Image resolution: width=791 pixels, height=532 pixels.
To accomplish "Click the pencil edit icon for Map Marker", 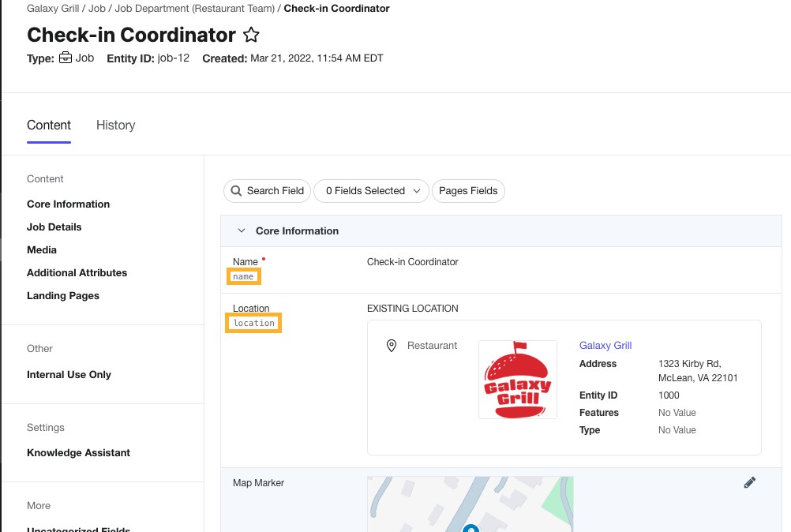I will tap(749, 482).
